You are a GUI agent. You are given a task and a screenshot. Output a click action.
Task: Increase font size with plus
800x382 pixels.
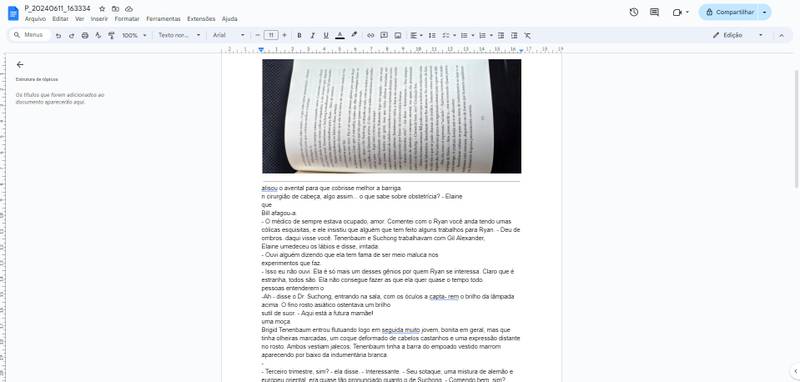point(284,35)
